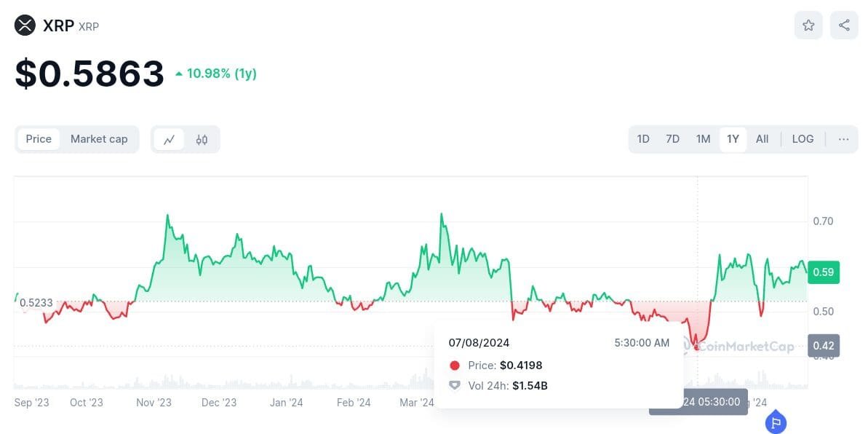Select the All timeframe

pyautogui.click(x=762, y=138)
